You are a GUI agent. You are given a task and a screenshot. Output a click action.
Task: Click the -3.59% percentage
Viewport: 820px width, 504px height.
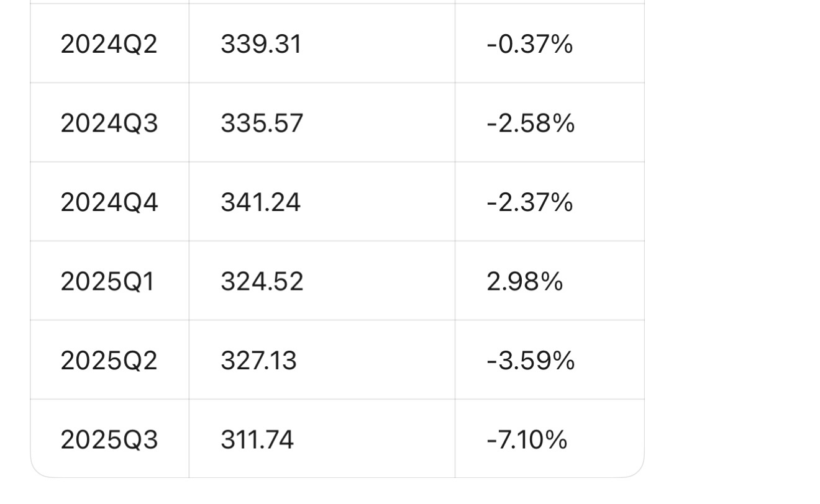(531, 361)
